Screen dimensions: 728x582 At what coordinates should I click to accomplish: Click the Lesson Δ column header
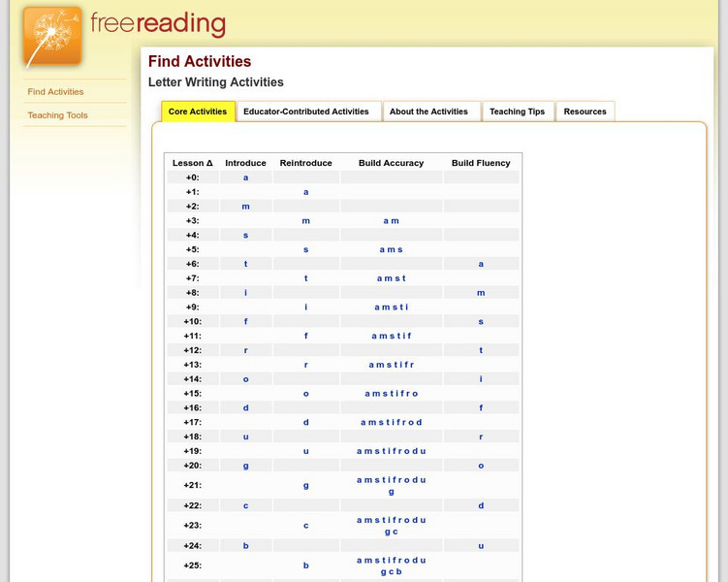pos(192,163)
